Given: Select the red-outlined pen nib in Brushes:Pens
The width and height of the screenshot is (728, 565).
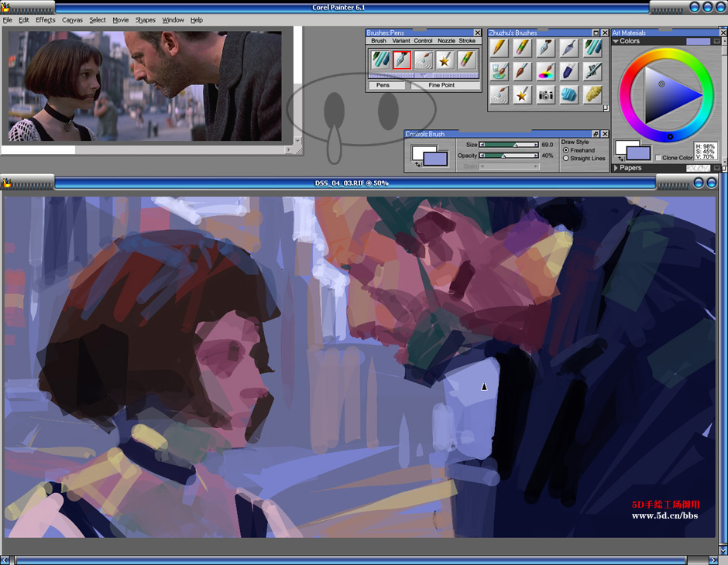Looking at the screenshot, I should (x=402, y=60).
